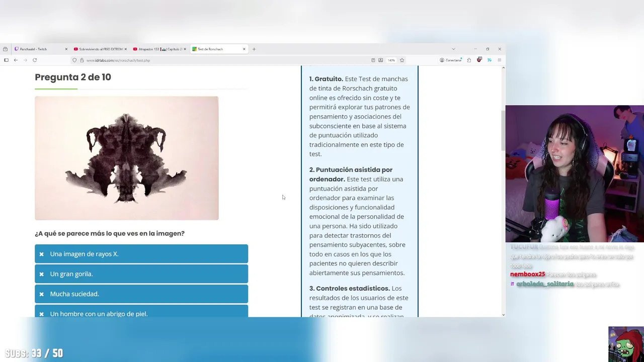Click the '3. Controles estadísticos.' heading
The width and height of the screenshot is (644, 362).
(x=349, y=289)
